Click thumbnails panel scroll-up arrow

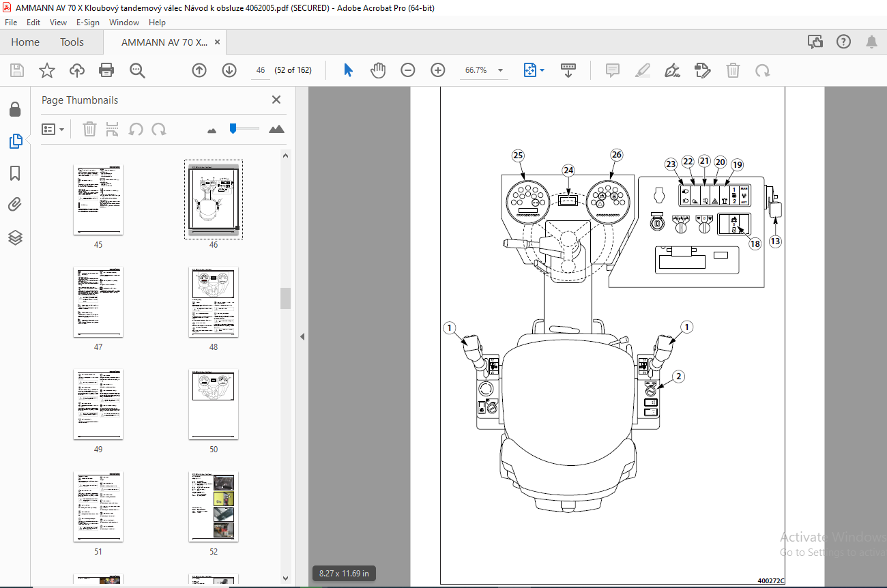click(286, 156)
